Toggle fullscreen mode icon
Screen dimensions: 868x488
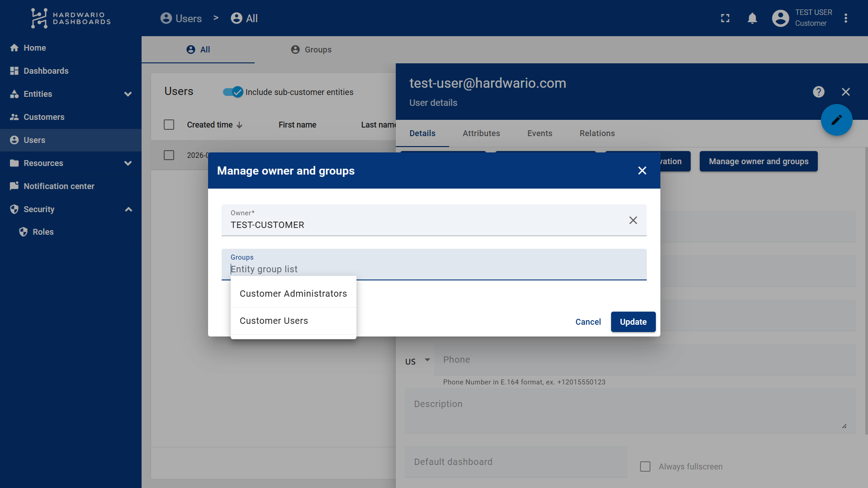click(x=725, y=19)
